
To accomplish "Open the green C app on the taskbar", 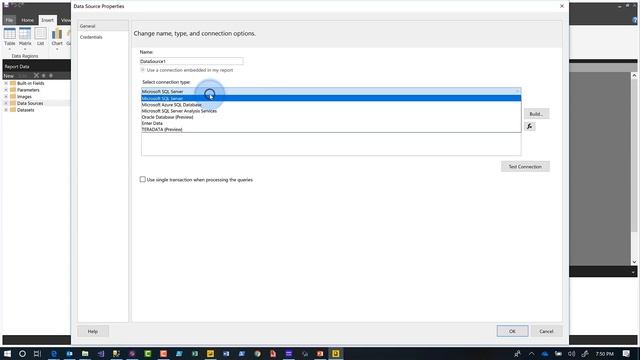I will tap(148, 353).
